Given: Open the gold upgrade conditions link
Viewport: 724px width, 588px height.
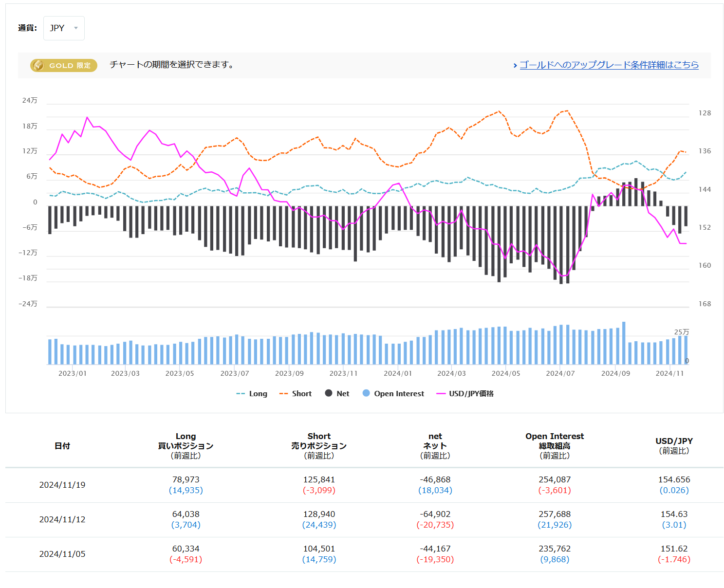Looking at the screenshot, I should (609, 65).
